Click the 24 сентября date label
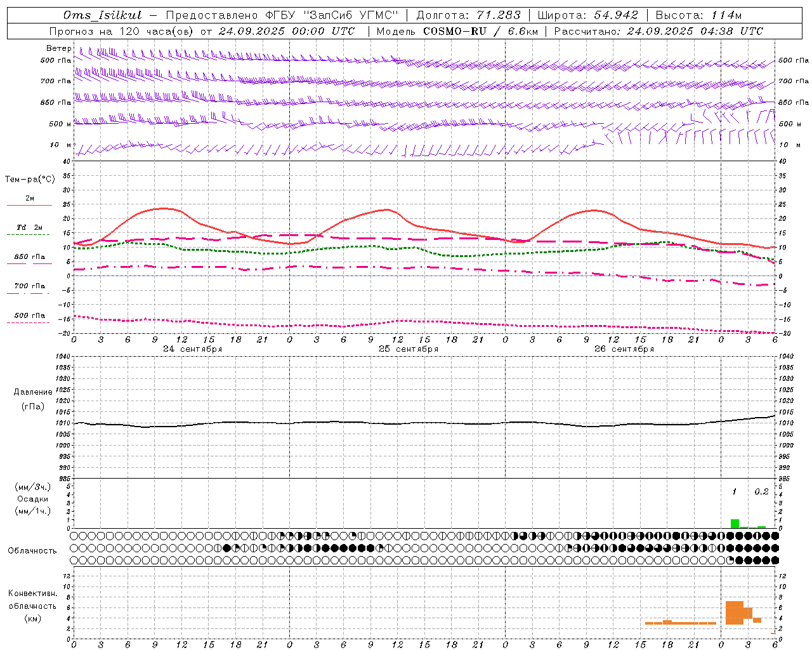812x650 pixels. click(192, 349)
